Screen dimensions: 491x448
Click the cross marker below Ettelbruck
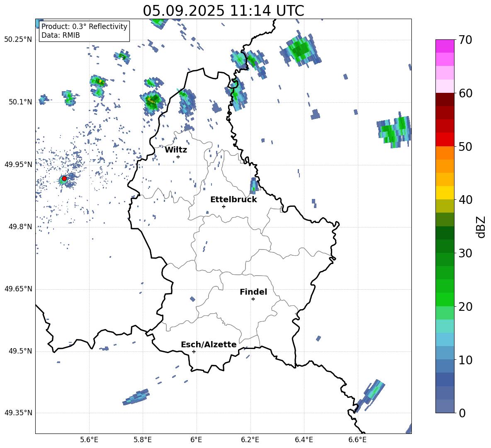coord(224,206)
